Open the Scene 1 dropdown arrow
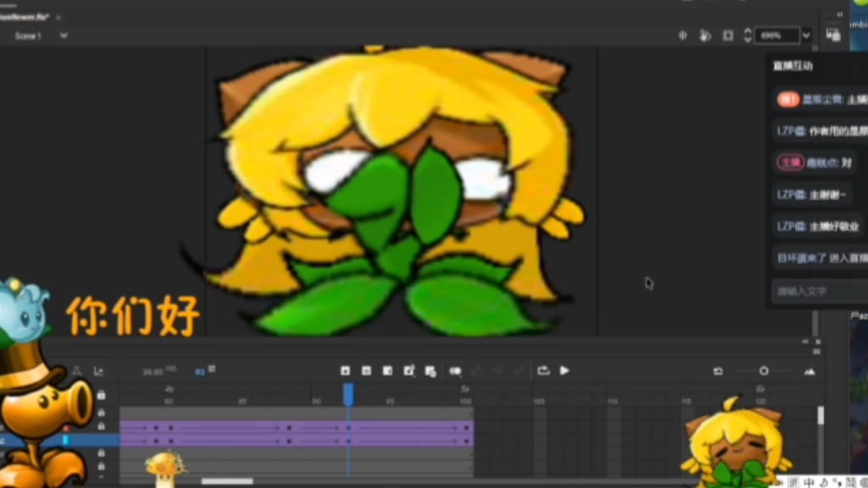This screenshot has height=488, width=868. coord(64,36)
